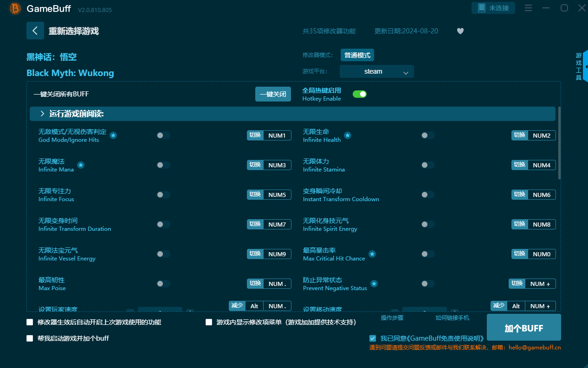Click the NUM0 hotkey field
The width and height of the screenshot is (588, 368).
(x=542, y=254)
